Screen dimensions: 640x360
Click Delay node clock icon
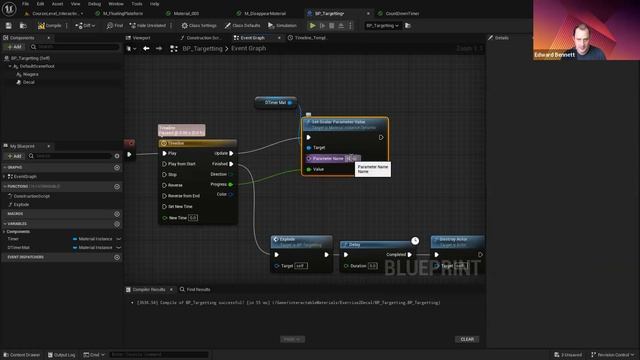click(x=415, y=240)
